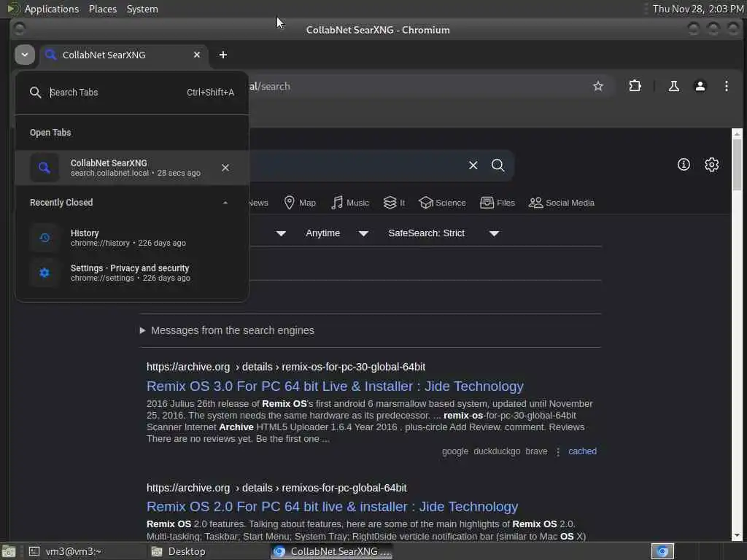
Task: Clear the SearXNG search query
Action: (x=473, y=166)
